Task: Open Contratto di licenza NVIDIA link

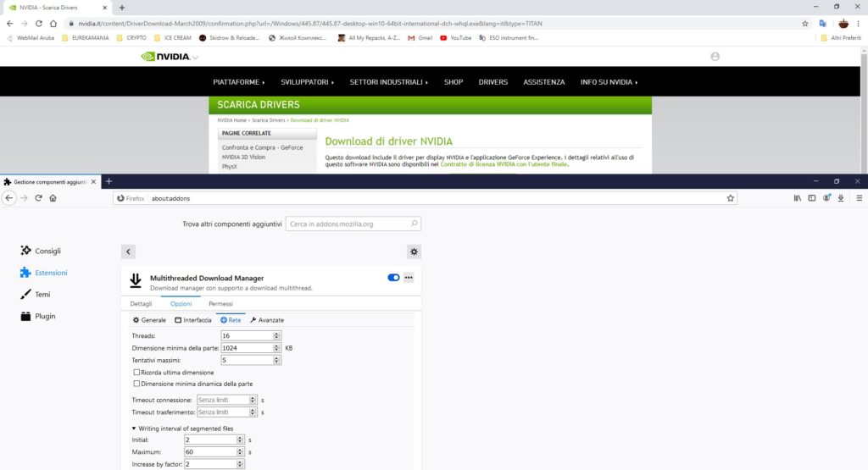Action: pyautogui.click(x=504, y=164)
